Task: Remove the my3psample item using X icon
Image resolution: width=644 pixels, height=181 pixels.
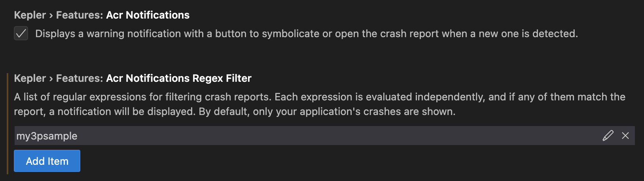Action: pos(625,136)
